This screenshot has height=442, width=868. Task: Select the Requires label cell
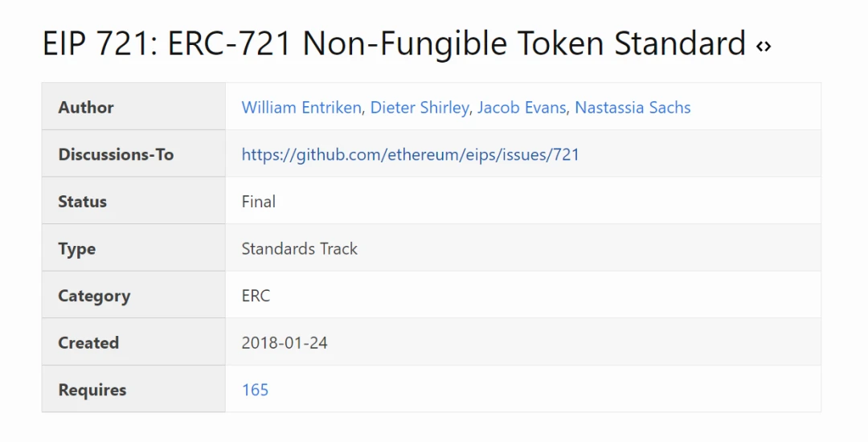pyautogui.click(x=133, y=389)
